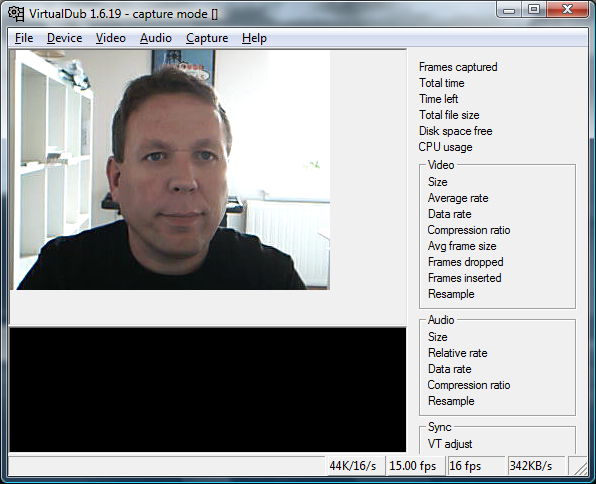Click the 16 fps status field
596x484 pixels.
click(x=476, y=466)
